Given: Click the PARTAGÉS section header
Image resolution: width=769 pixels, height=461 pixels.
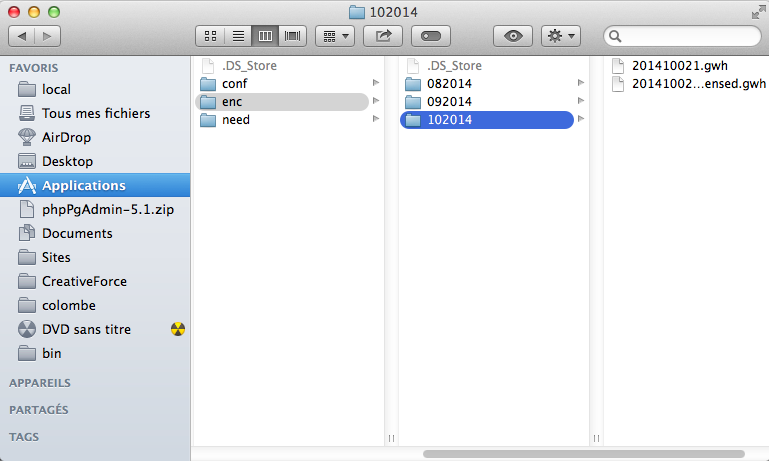Looking at the screenshot, I should (38, 410).
